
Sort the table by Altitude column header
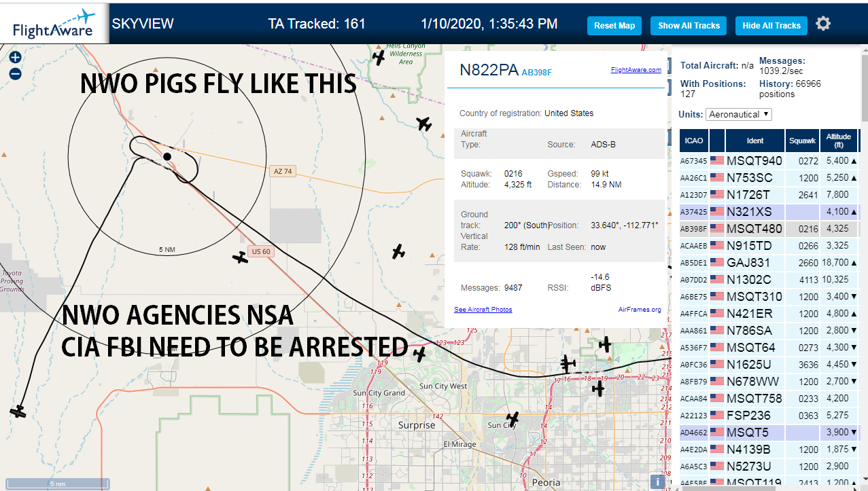click(x=838, y=141)
